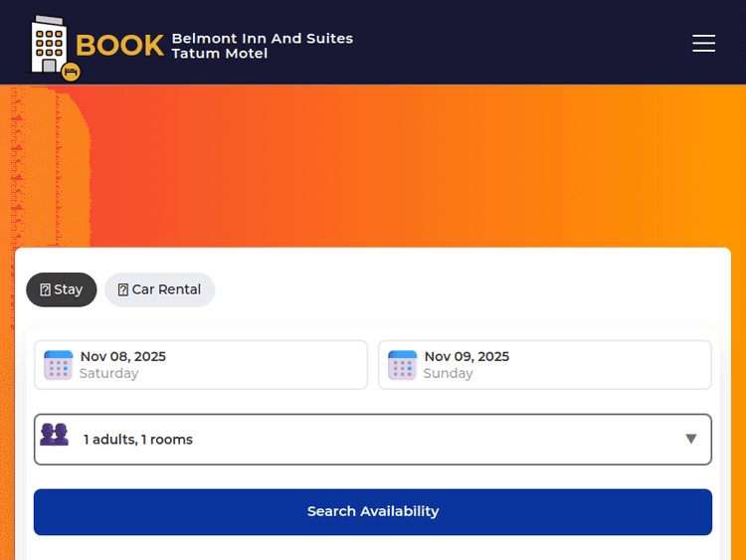Screen dimensions: 746x560
Task: Click the hotel building logo icon
Action: 48,45
